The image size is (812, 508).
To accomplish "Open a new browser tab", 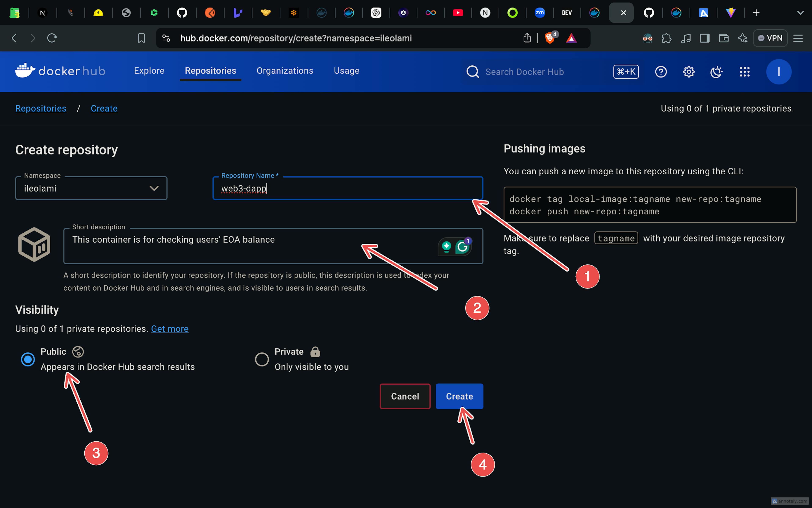I will click(x=756, y=13).
